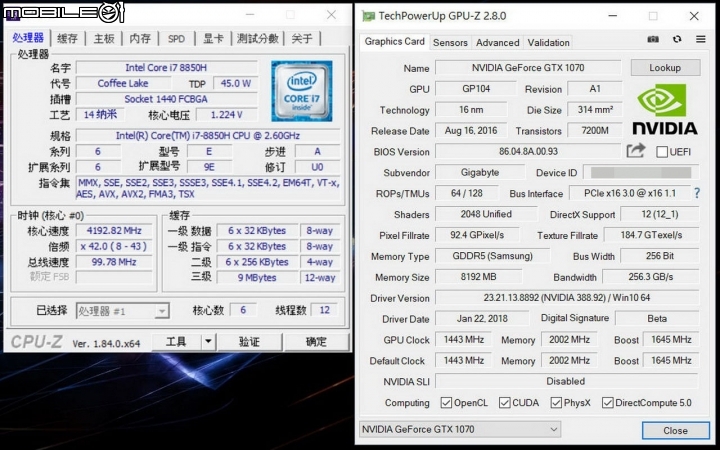Click the GPU-Z title bar app icon
720x450 pixels.
(368, 16)
